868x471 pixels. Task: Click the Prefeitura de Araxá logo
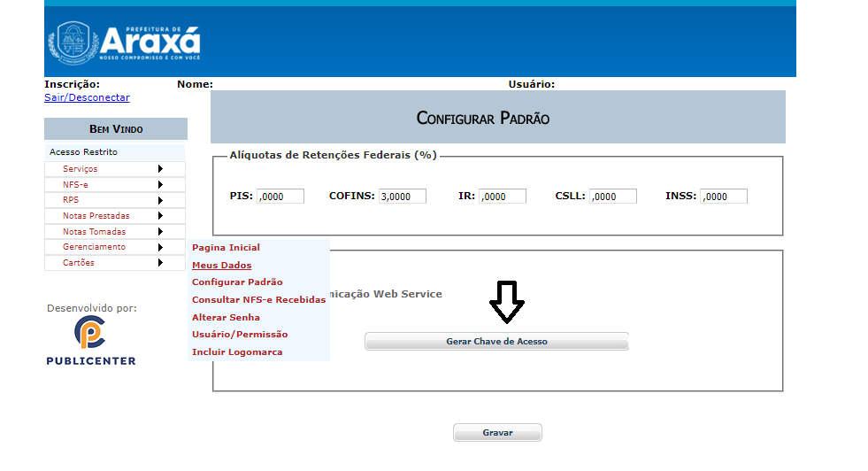(x=125, y=42)
